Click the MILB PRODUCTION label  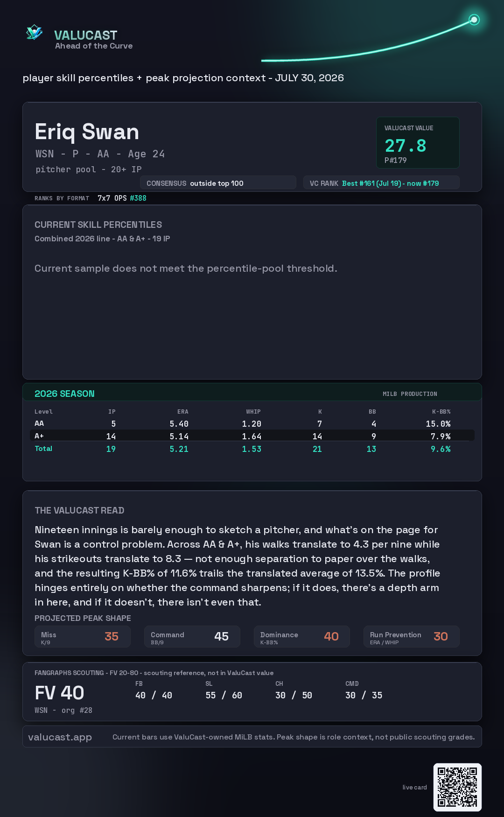click(410, 394)
